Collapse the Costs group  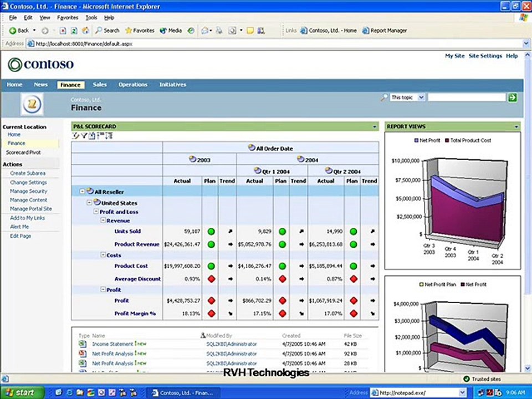click(103, 255)
